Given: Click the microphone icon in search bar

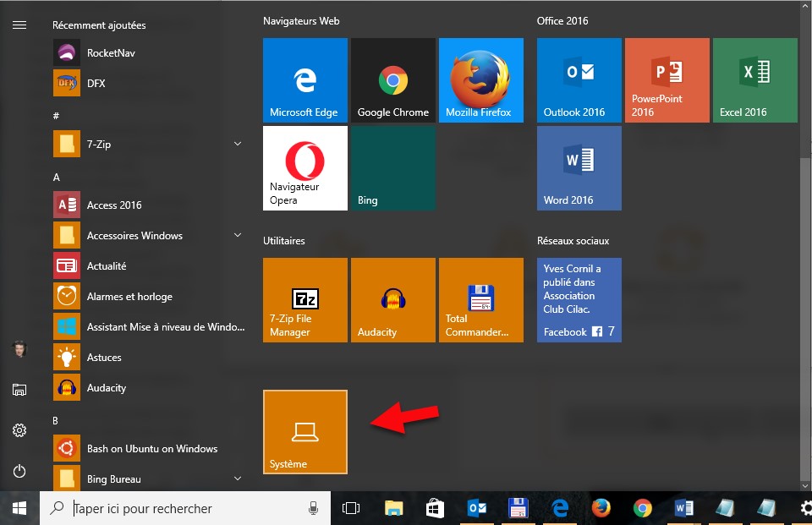Looking at the screenshot, I should tap(313, 509).
